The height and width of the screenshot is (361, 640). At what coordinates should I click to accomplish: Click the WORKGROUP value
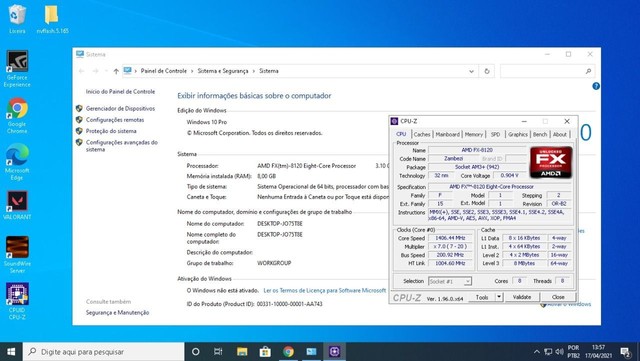point(274,263)
